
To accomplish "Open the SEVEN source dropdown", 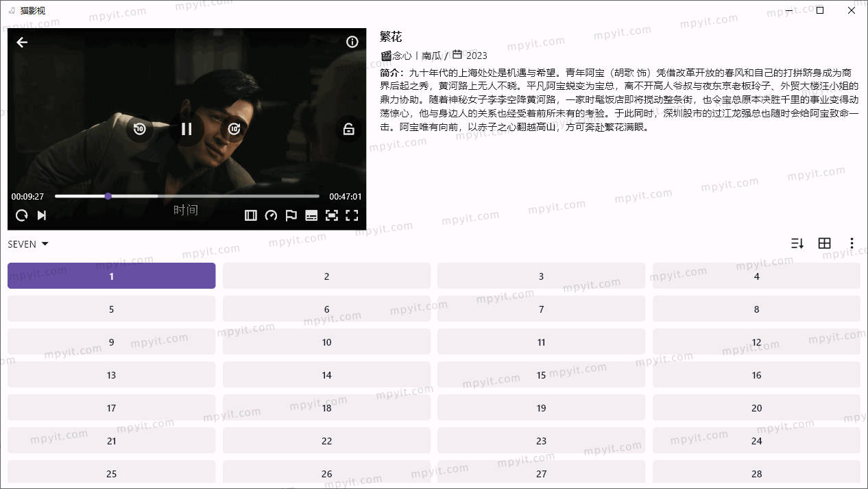I will 28,244.
